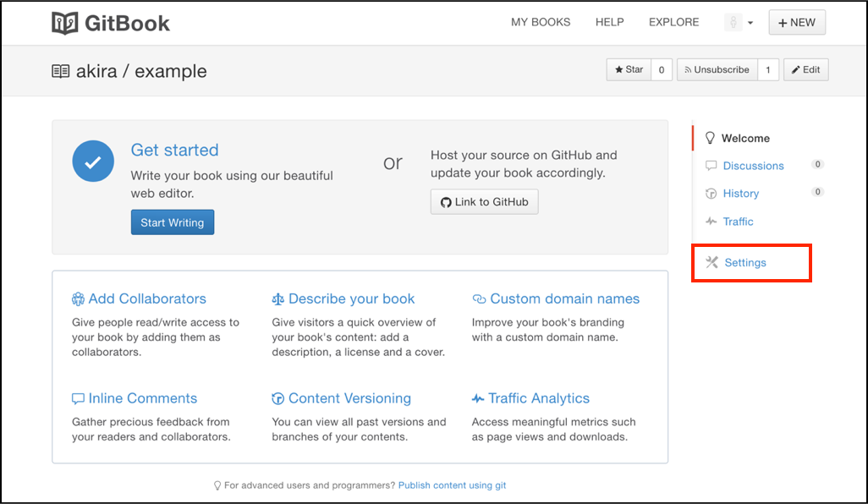Click the Discussions count badge
The height and width of the screenshot is (504, 868).
817,164
